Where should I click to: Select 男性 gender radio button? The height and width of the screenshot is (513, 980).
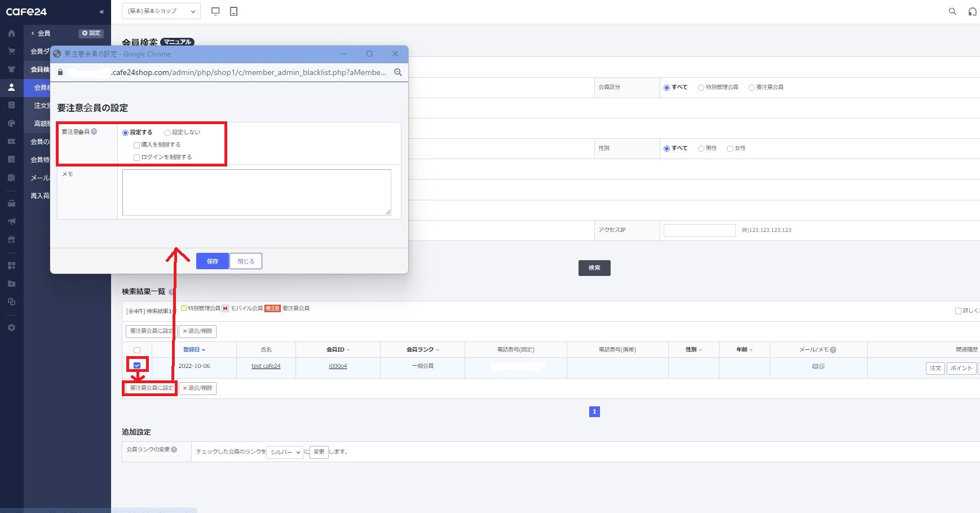pos(701,148)
